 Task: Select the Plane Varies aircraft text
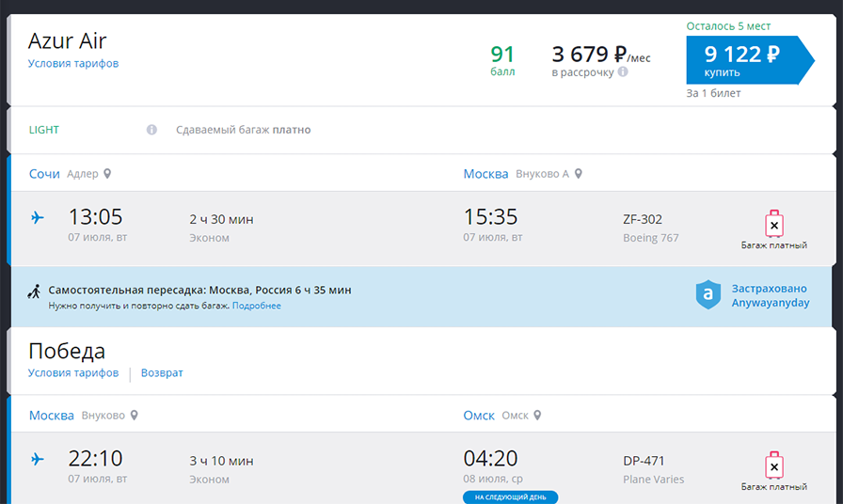tap(653, 480)
